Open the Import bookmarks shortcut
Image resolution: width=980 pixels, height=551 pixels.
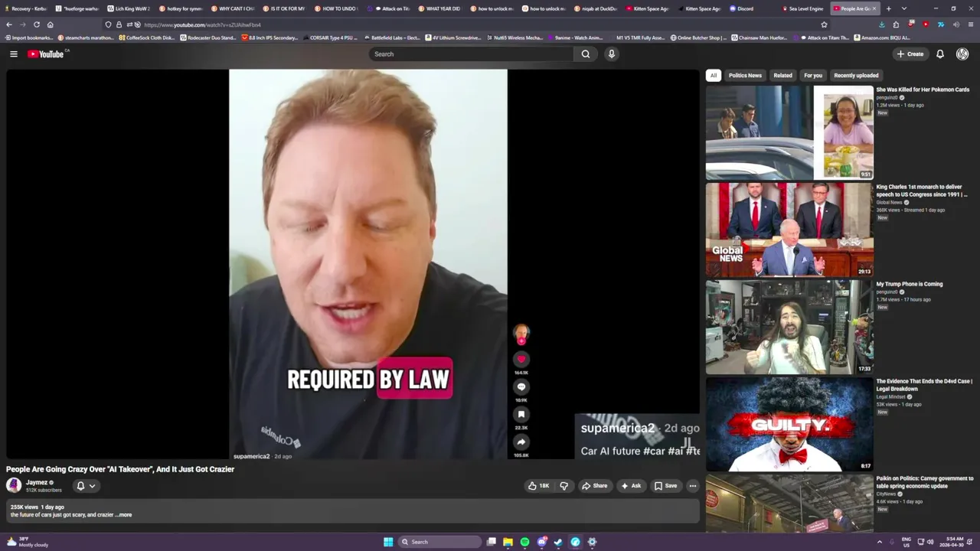click(29, 37)
